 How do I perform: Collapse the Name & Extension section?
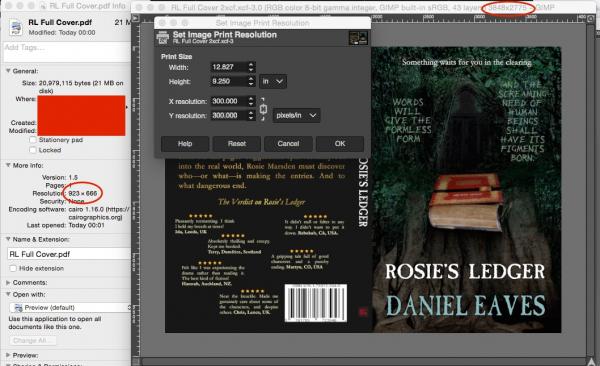click(8, 239)
